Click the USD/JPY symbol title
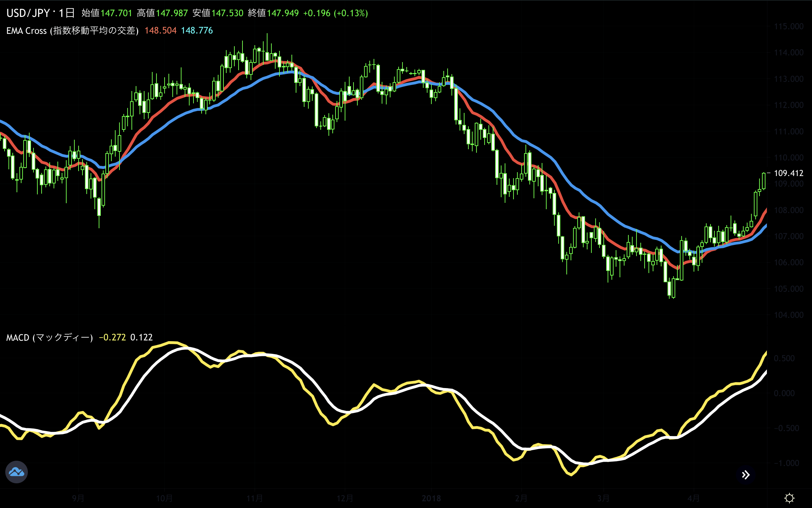This screenshot has width=812, height=508. [x=28, y=13]
